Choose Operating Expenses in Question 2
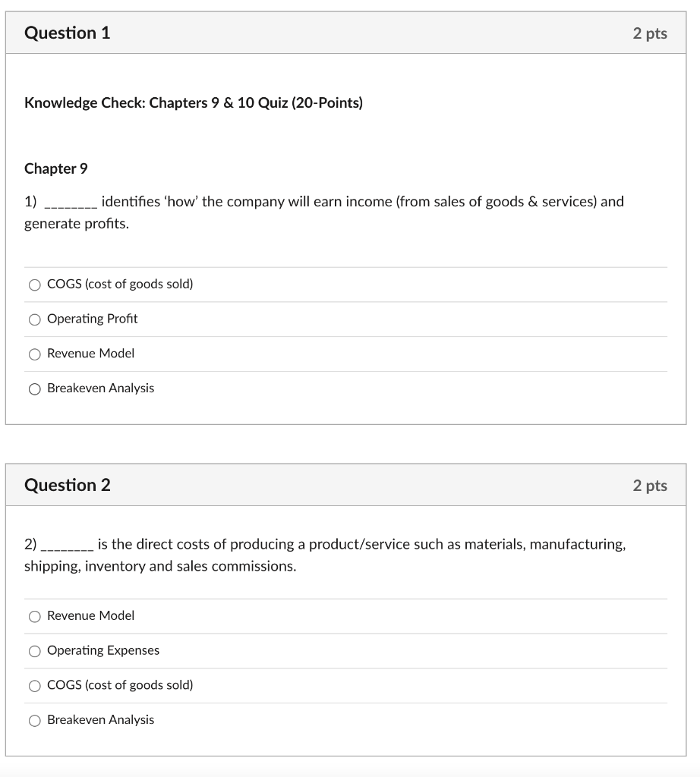 click(x=34, y=650)
